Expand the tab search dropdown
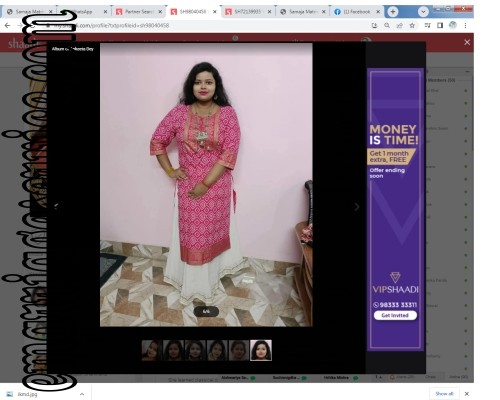The width and height of the screenshot is (500, 400). [x=423, y=12]
